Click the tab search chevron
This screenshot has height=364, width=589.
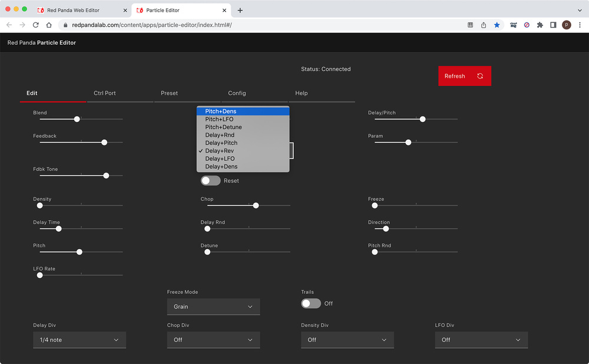pos(580,10)
